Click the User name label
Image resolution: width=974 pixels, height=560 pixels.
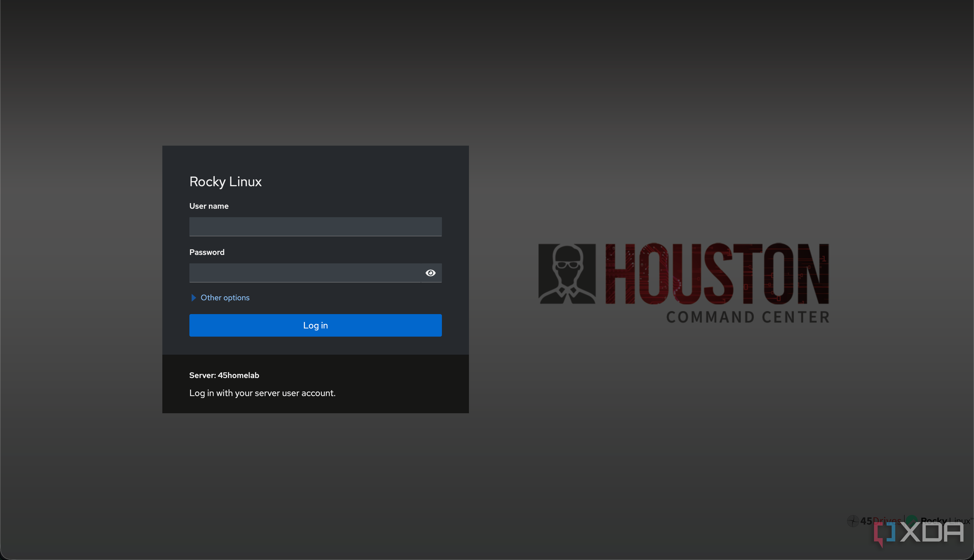pyautogui.click(x=209, y=206)
